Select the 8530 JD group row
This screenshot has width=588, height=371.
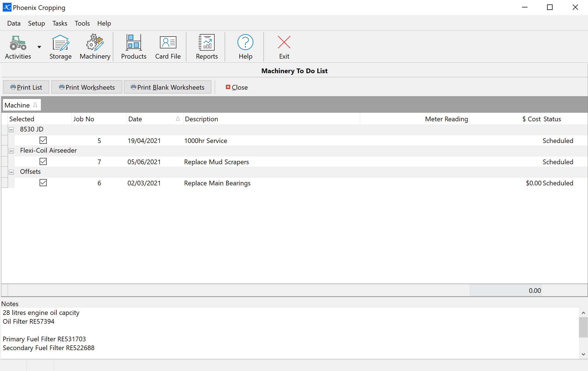pos(298,130)
